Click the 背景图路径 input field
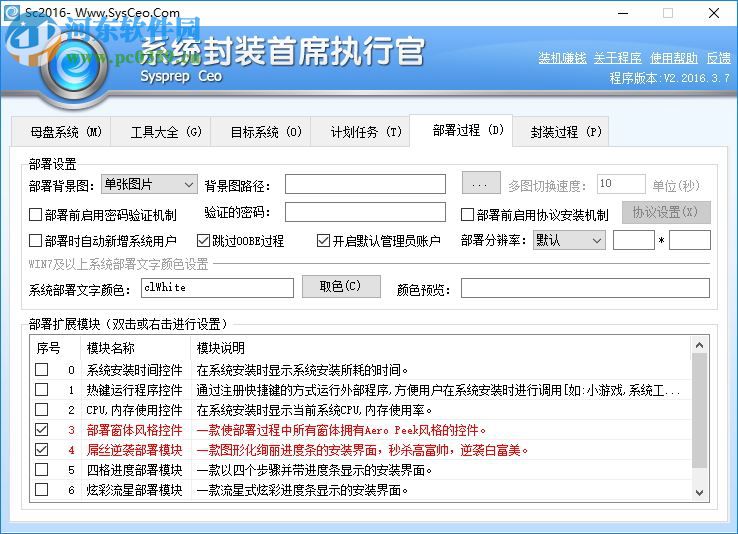 (365, 184)
